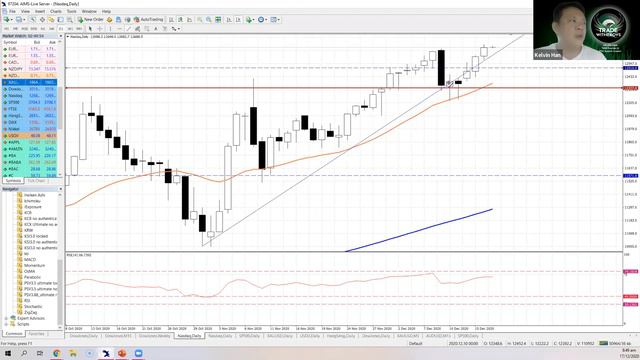
Task: Select the Trendline drawing tool
Action: click(x=129, y=29)
